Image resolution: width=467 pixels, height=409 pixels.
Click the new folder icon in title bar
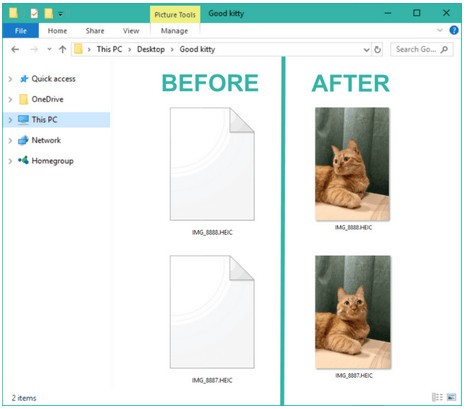[x=49, y=14]
